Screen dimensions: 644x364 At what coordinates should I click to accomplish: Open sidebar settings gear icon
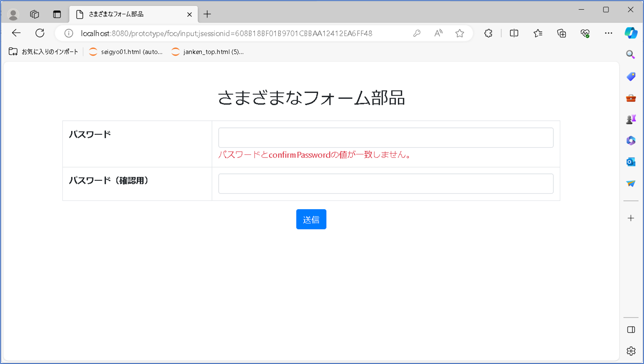click(631, 351)
